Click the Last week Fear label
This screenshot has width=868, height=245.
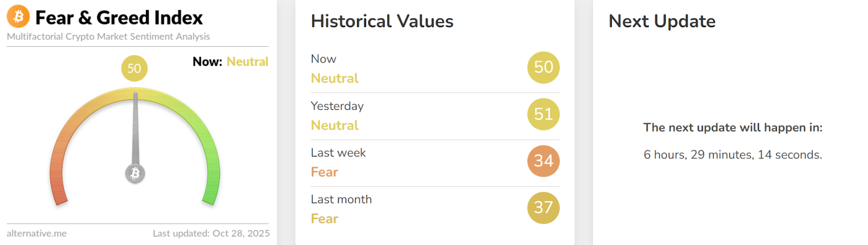tap(324, 172)
